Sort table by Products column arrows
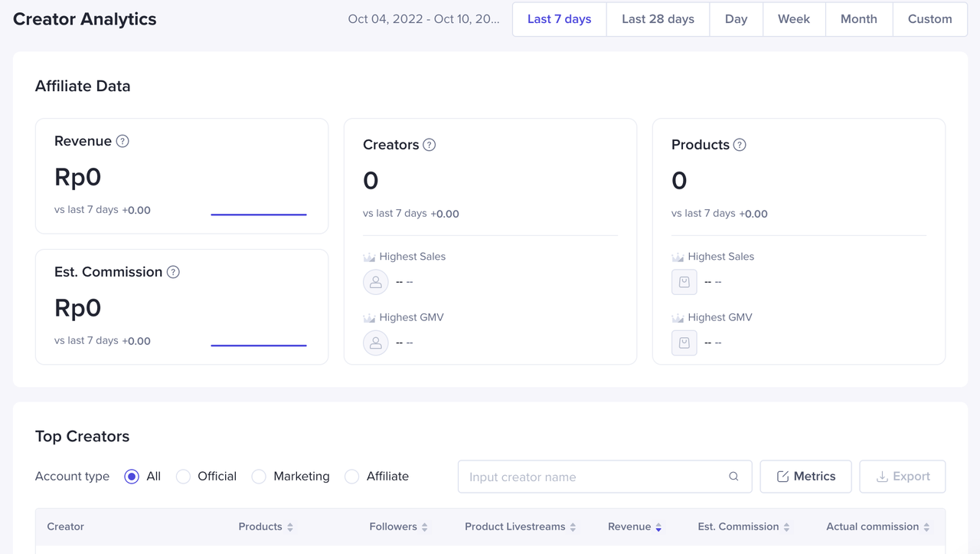The height and width of the screenshot is (554, 980). coord(290,527)
